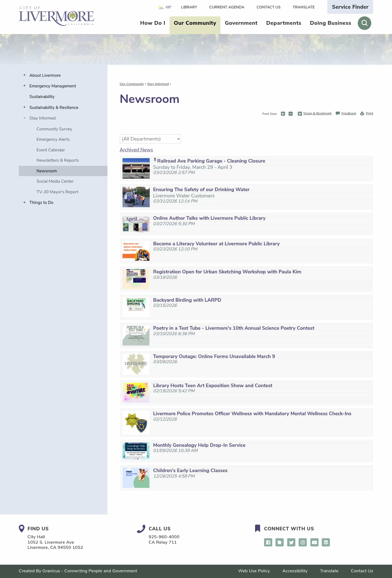The width and height of the screenshot is (392, 578).
Task: Open Monthly Genealogy Help Drop-In Service
Action: pyautogui.click(x=199, y=445)
